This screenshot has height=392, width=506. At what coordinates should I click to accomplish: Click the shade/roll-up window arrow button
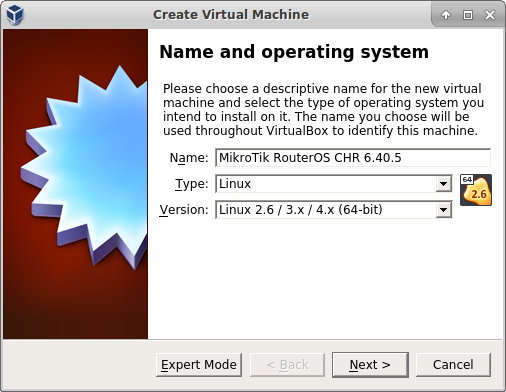(x=446, y=15)
